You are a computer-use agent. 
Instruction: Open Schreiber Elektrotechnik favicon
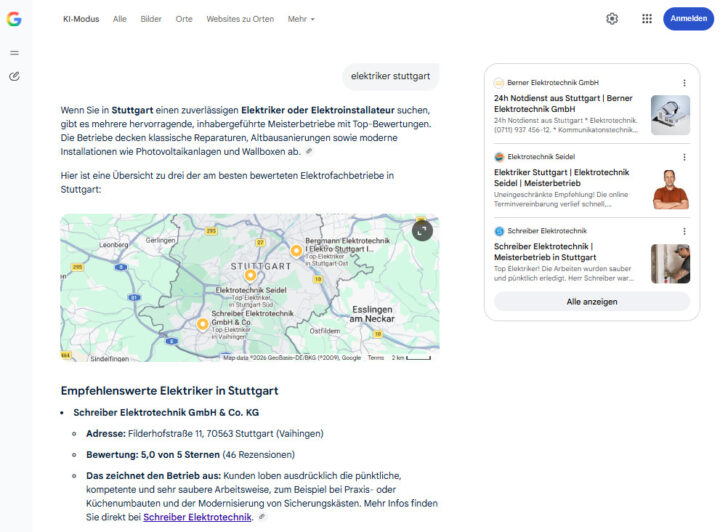[499, 231]
